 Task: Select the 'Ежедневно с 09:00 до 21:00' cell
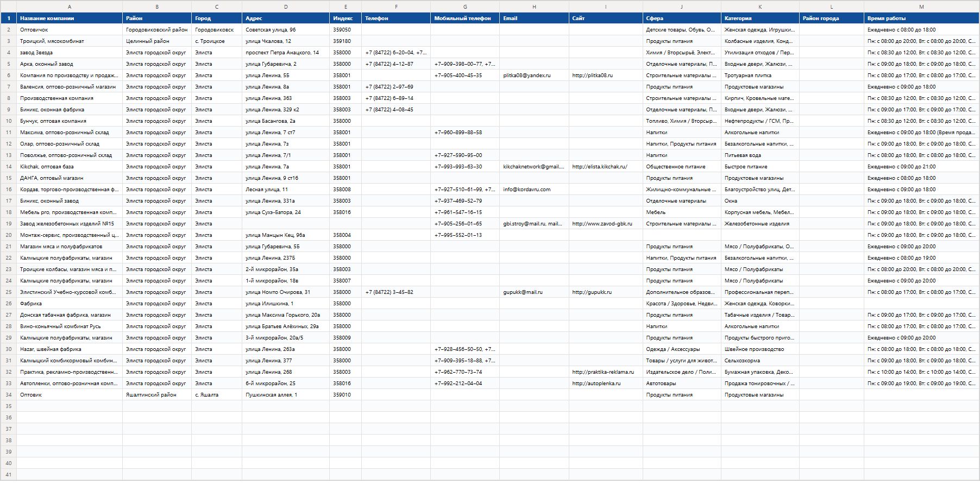(921, 167)
